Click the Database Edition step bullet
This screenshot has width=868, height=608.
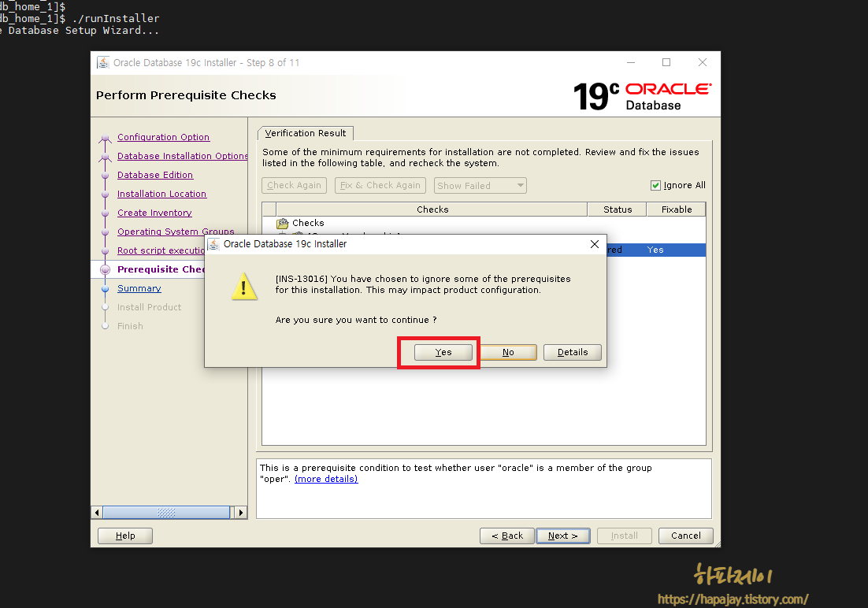[106, 176]
